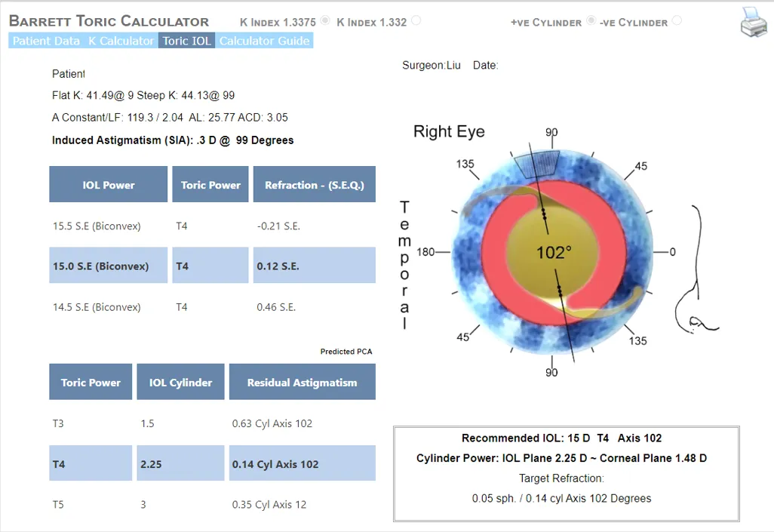Select the Toric IOL tab
Image resolution: width=774 pixels, height=532 pixels.
[x=186, y=41]
